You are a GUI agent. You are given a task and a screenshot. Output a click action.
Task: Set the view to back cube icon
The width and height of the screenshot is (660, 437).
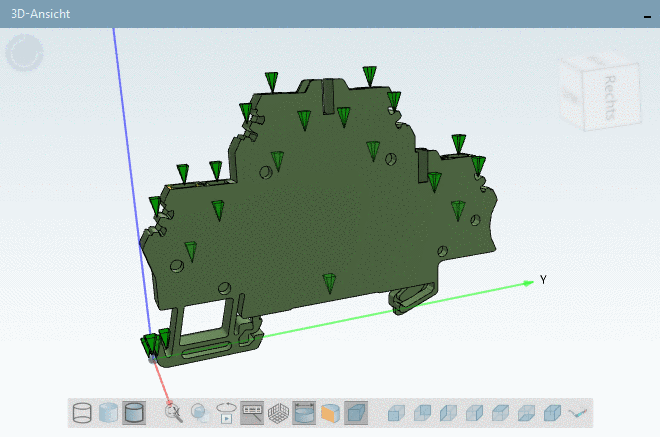pos(422,413)
